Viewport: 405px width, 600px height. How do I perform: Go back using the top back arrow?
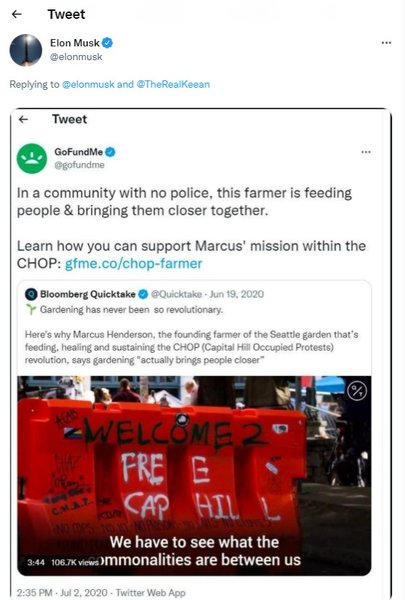(17, 14)
